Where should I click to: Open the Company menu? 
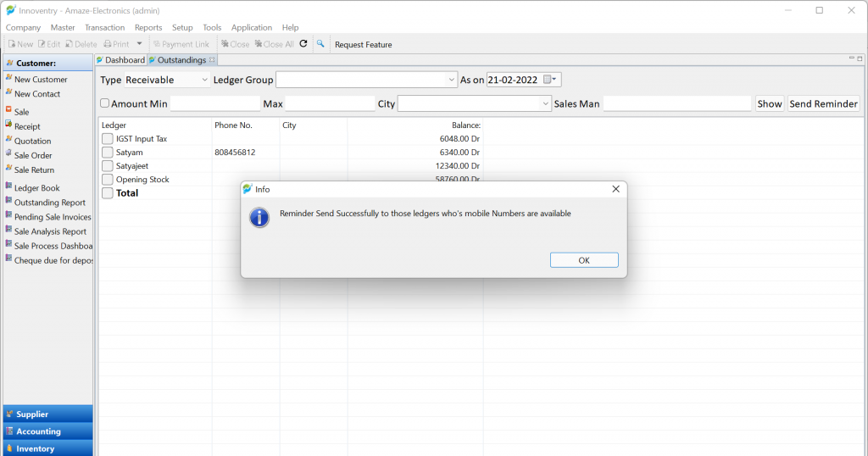(x=23, y=28)
